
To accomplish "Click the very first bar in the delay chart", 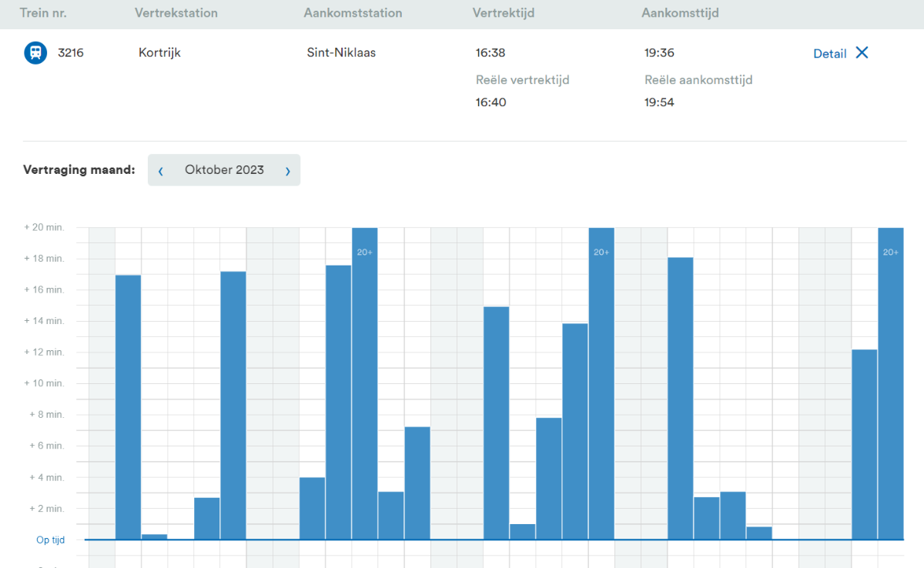I will click(x=128, y=406).
